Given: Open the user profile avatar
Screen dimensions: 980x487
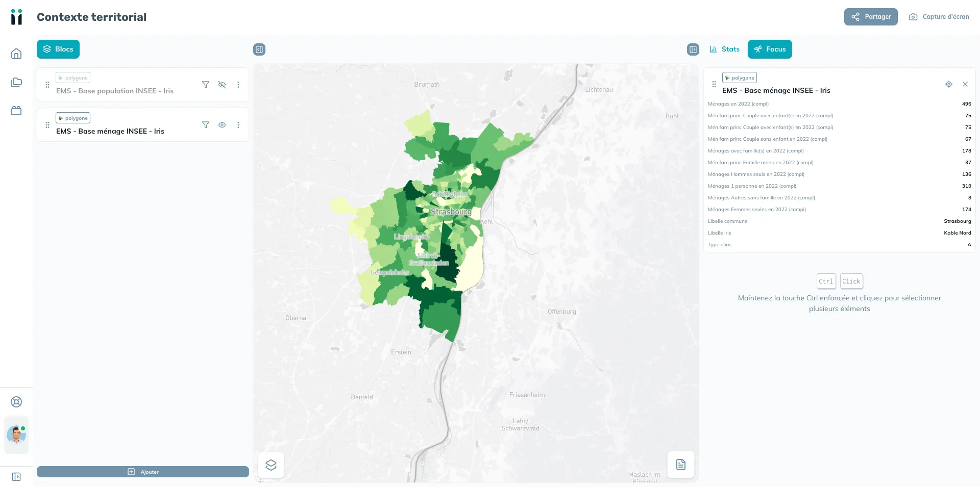Looking at the screenshot, I should [16, 435].
